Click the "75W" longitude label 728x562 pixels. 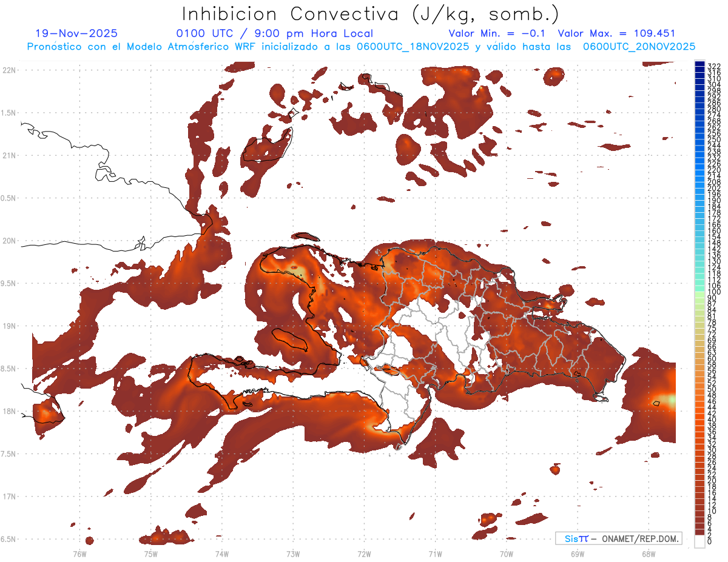(x=150, y=554)
